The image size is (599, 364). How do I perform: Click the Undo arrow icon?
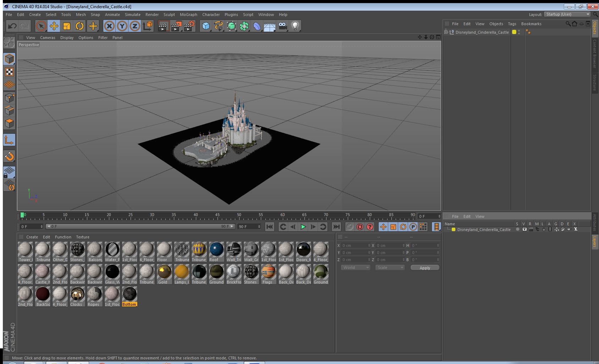(12, 26)
